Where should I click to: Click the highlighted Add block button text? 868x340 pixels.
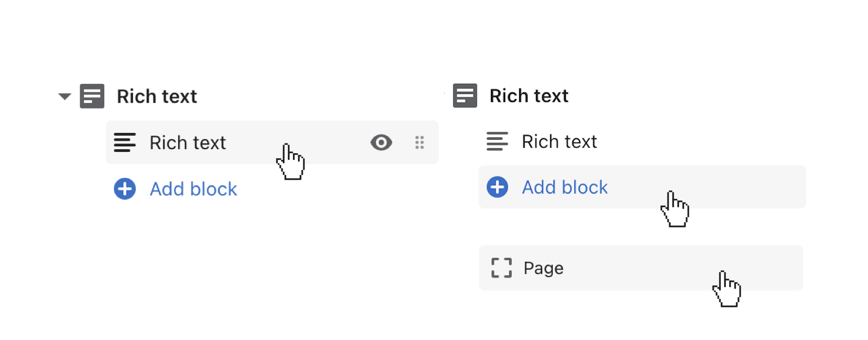point(565,187)
